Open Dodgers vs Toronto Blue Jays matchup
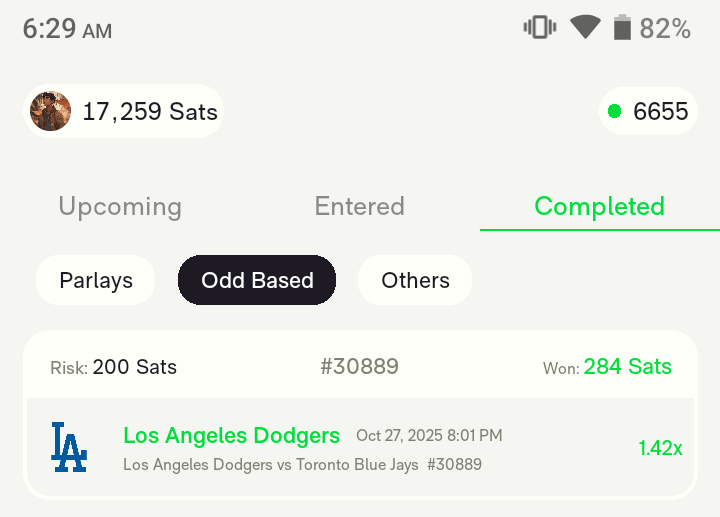Viewport: 720px width, 517px height. coord(271,464)
